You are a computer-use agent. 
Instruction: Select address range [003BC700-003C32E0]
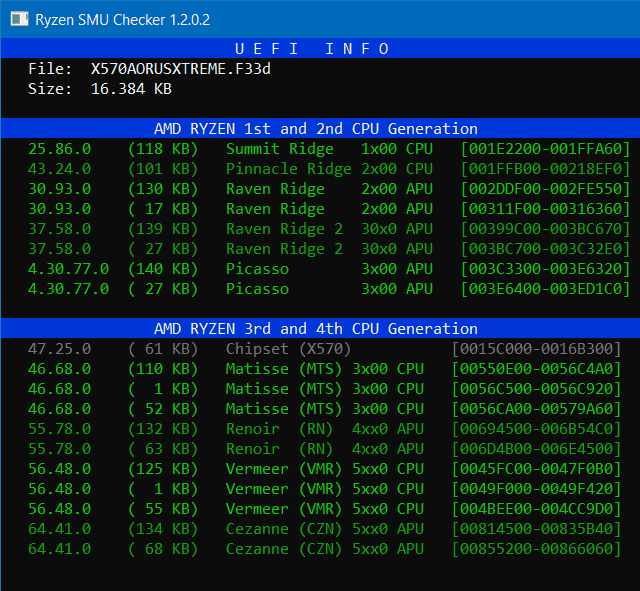coord(545,249)
